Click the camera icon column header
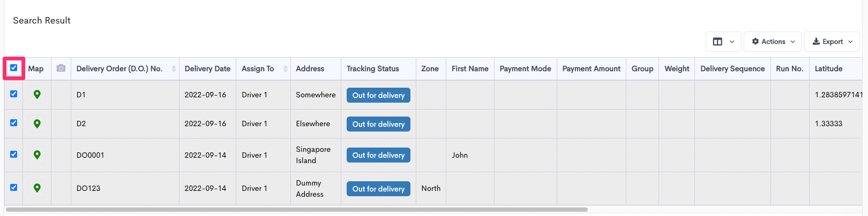868x216 pixels. coord(61,68)
